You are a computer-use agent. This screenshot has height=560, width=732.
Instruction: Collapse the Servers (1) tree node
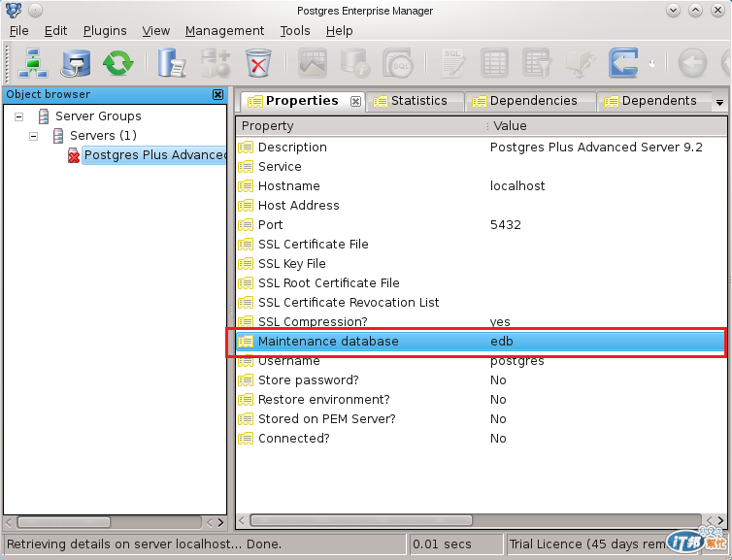point(33,136)
